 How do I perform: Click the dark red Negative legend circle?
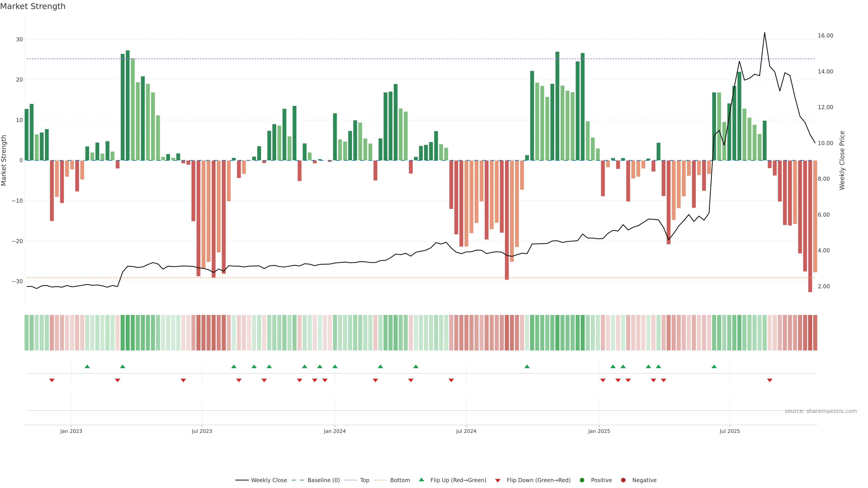(623, 480)
